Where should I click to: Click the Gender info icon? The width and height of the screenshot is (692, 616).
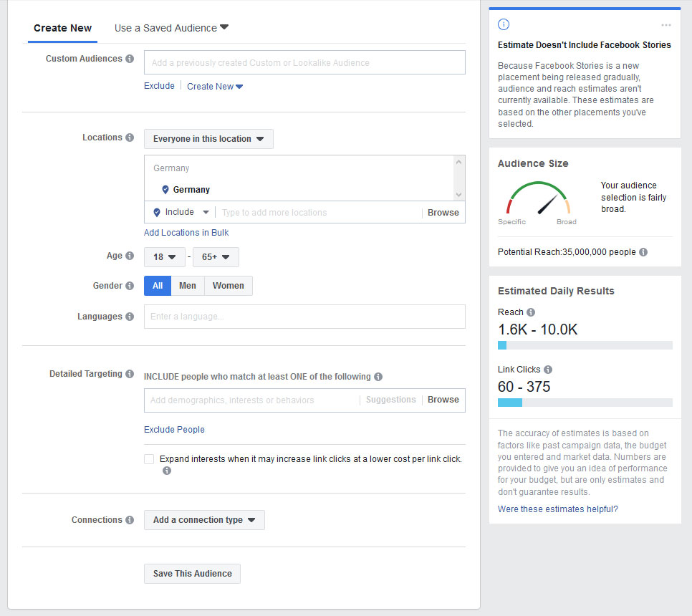click(x=131, y=286)
